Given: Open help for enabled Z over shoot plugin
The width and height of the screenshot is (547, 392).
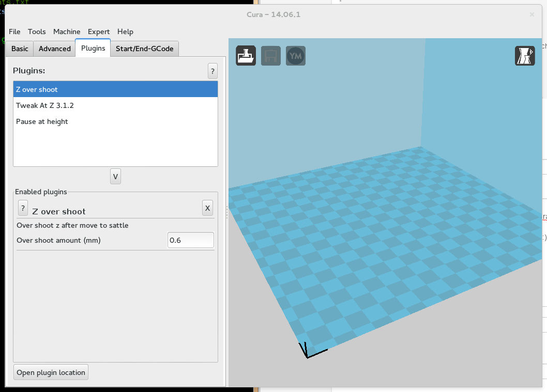Looking at the screenshot, I should tap(23, 208).
